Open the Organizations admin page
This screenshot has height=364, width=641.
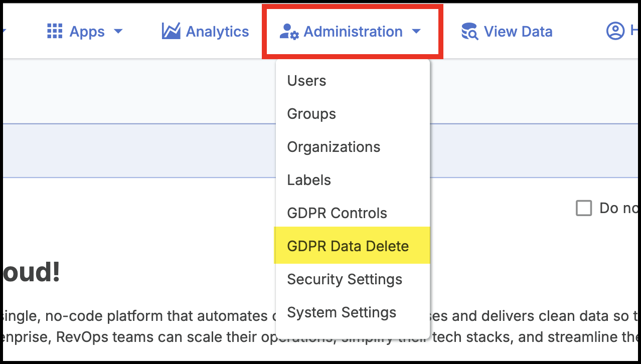pyautogui.click(x=333, y=146)
